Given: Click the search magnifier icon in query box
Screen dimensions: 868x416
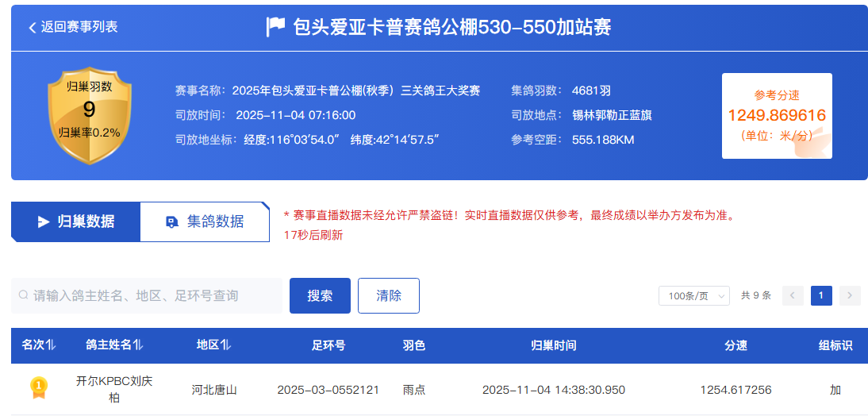Looking at the screenshot, I should click(24, 295).
